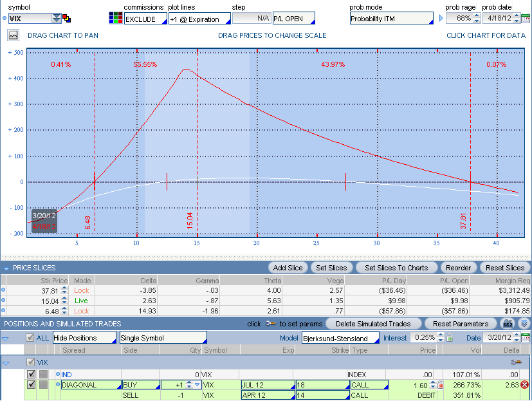This screenshot has width=532, height=401.
Task: Open the prob mode Probability ITM dropdown
Action: coord(391,19)
